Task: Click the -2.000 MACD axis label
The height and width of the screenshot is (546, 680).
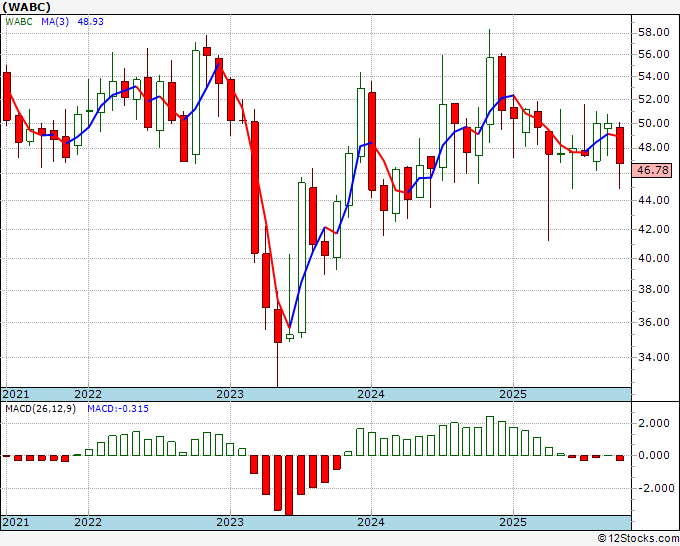Action: [x=654, y=488]
